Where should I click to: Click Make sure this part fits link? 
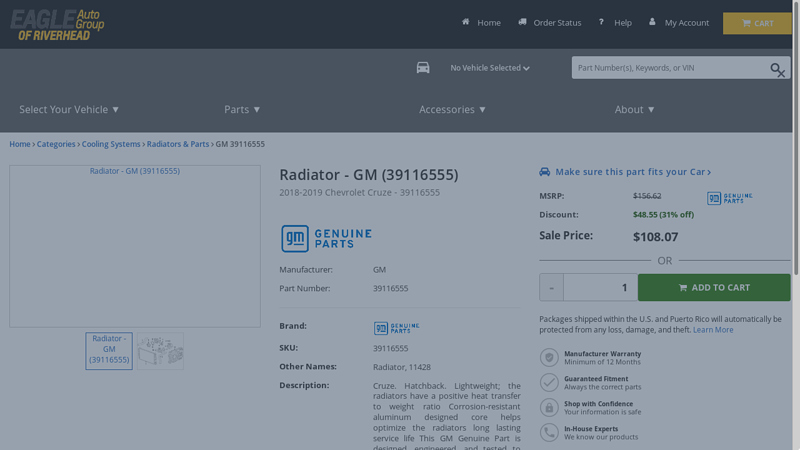[x=632, y=172]
